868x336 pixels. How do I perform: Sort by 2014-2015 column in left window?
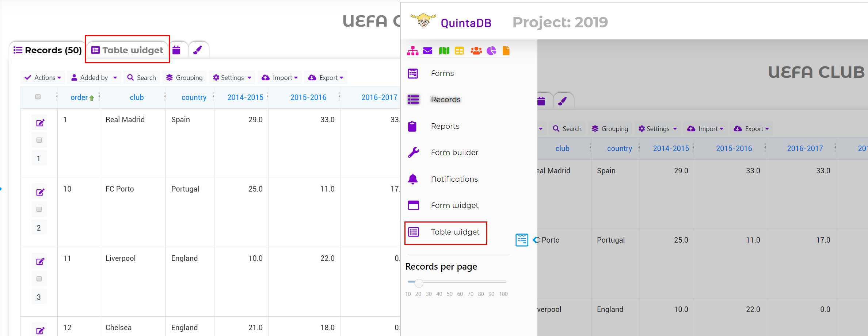pyautogui.click(x=245, y=97)
